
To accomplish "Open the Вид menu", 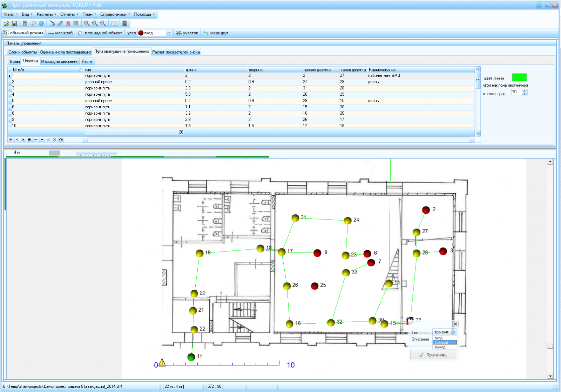I will pyautogui.click(x=27, y=14).
